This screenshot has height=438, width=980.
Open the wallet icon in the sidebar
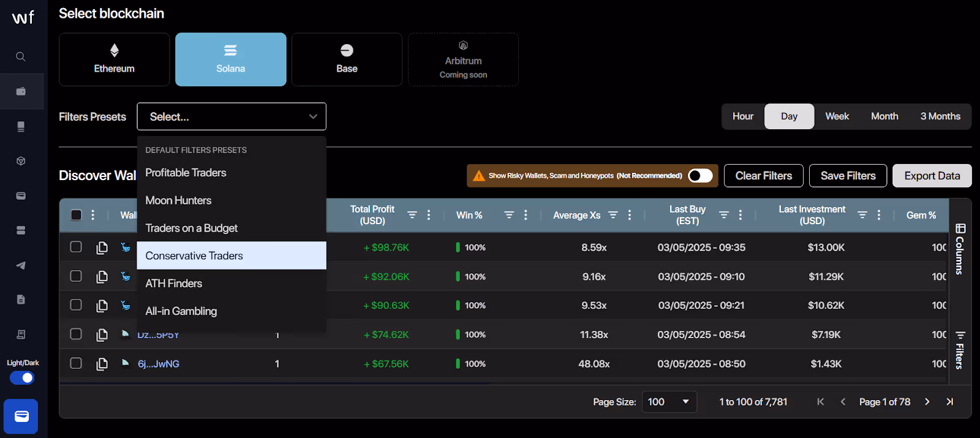pyautogui.click(x=21, y=91)
